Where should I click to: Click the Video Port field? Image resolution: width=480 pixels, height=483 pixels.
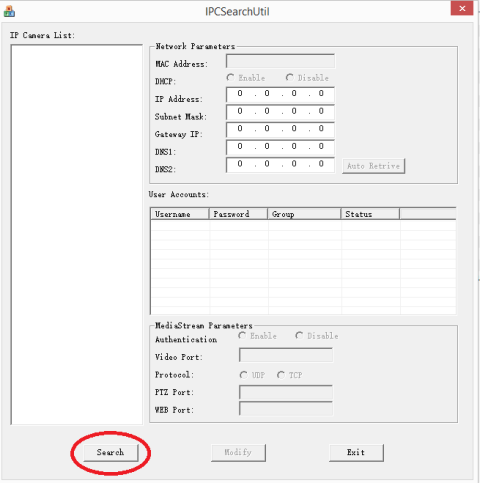(x=286, y=355)
